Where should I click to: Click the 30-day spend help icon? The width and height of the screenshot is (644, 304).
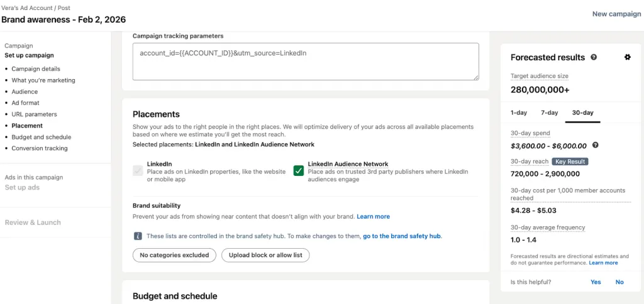pos(595,145)
